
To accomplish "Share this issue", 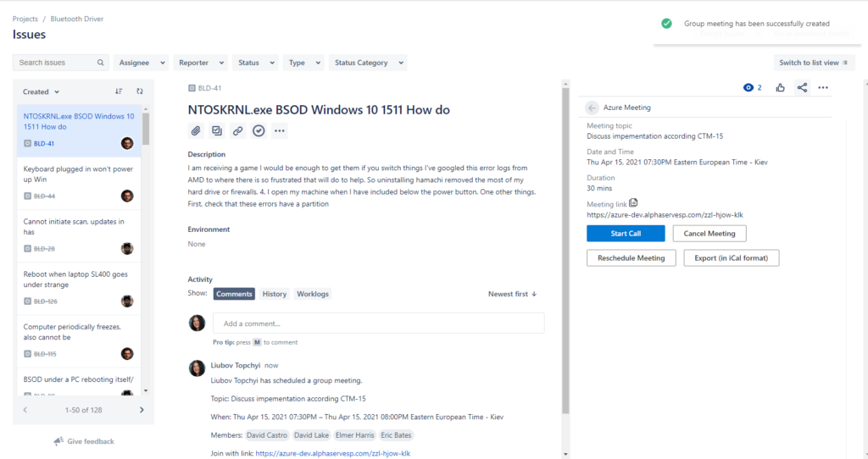I will coord(802,87).
